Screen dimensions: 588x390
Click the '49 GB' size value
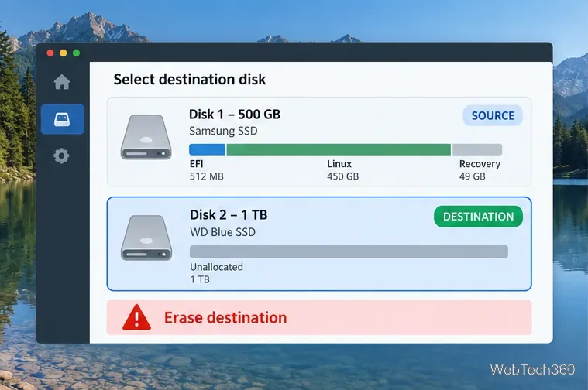click(x=472, y=176)
